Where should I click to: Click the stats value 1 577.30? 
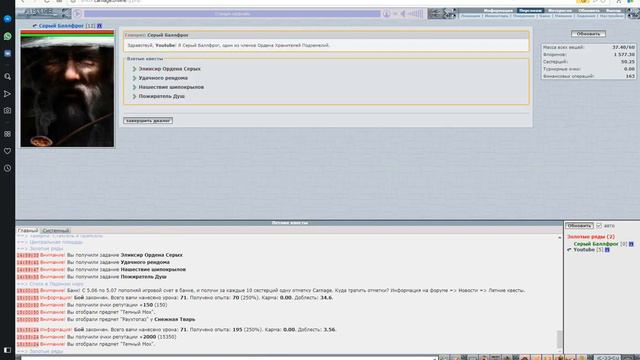[624, 55]
